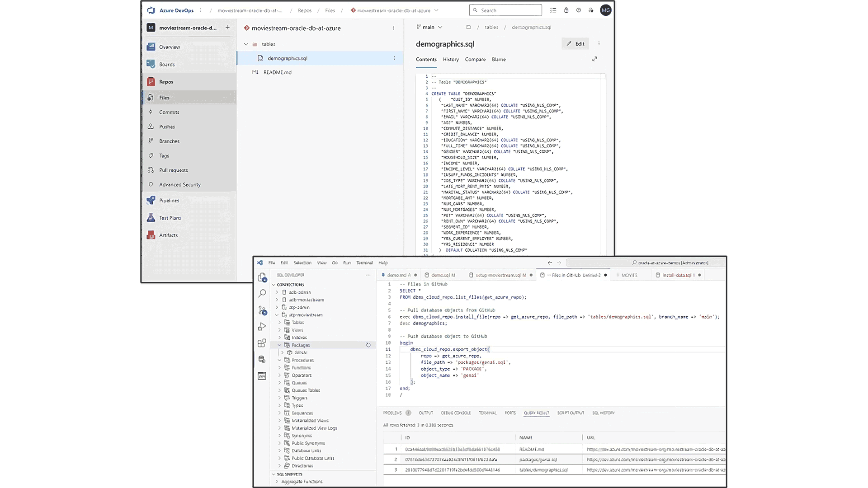Select the Repos icon in the sidebar
868x488 pixels.
coord(151,81)
